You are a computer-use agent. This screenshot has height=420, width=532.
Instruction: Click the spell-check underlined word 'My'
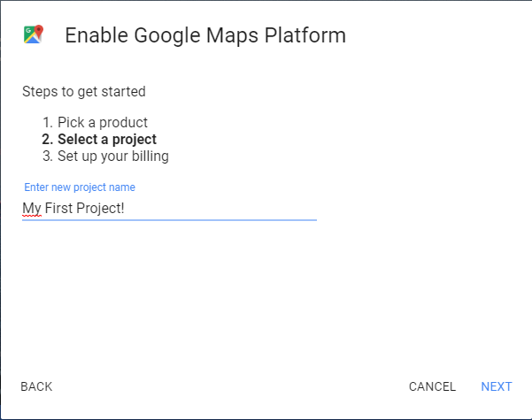(32, 208)
